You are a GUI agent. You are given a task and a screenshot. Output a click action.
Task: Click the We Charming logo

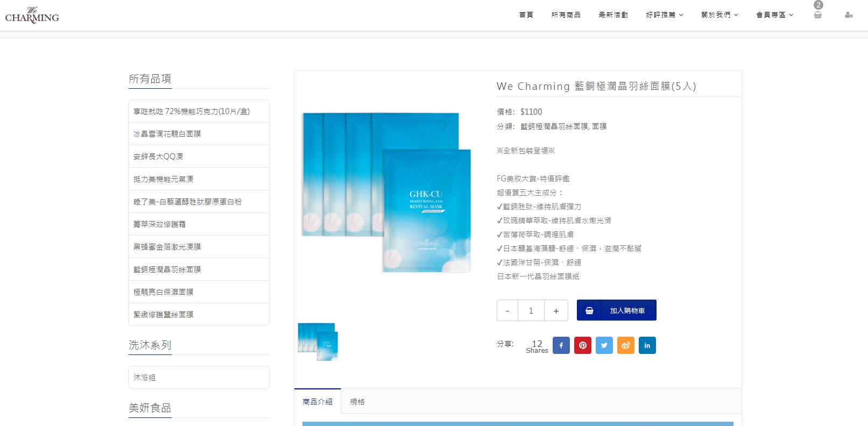(32, 15)
